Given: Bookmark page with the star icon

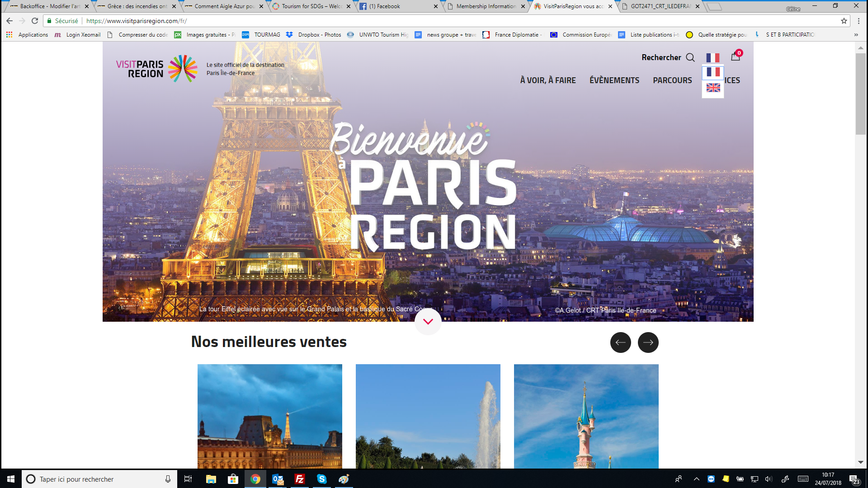Looking at the screenshot, I should [x=844, y=21].
